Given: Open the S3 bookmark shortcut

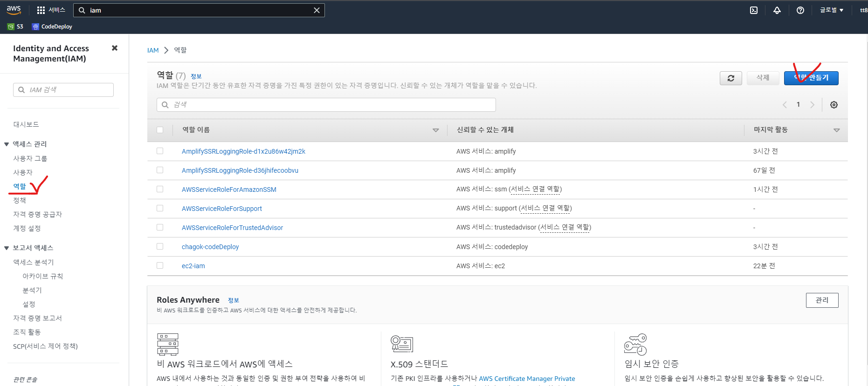Looking at the screenshot, I should click(15, 27).
